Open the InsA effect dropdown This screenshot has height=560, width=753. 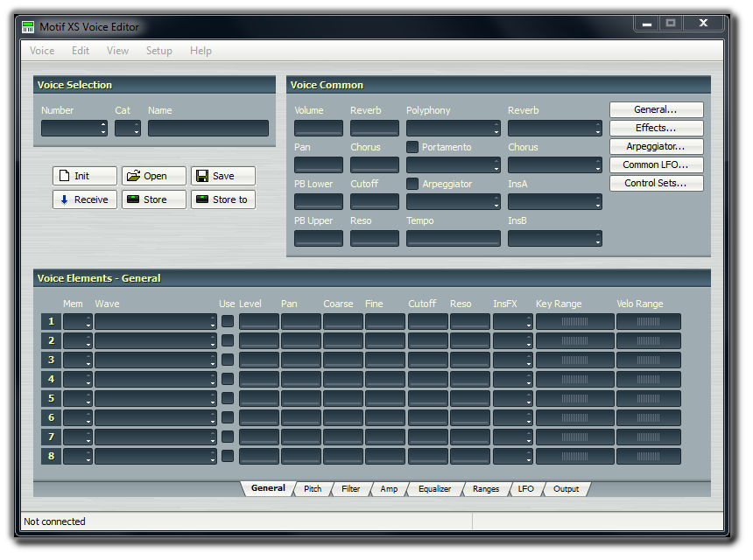[x=554, y=201]
